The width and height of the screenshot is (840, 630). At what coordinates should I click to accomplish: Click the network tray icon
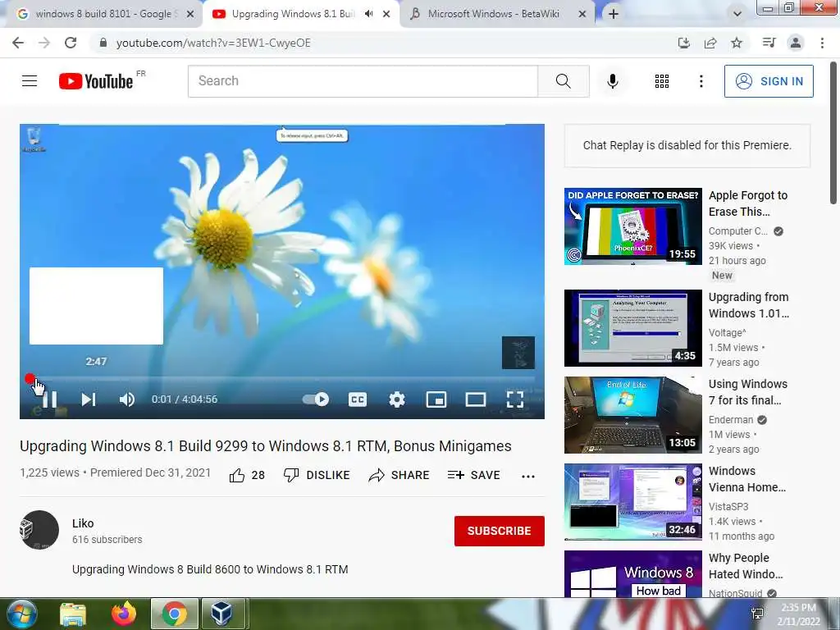[x=757, y=614]
